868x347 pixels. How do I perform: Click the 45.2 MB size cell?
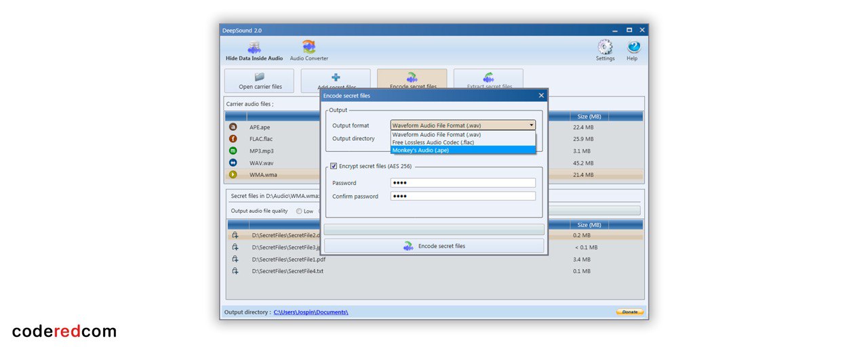583,163
